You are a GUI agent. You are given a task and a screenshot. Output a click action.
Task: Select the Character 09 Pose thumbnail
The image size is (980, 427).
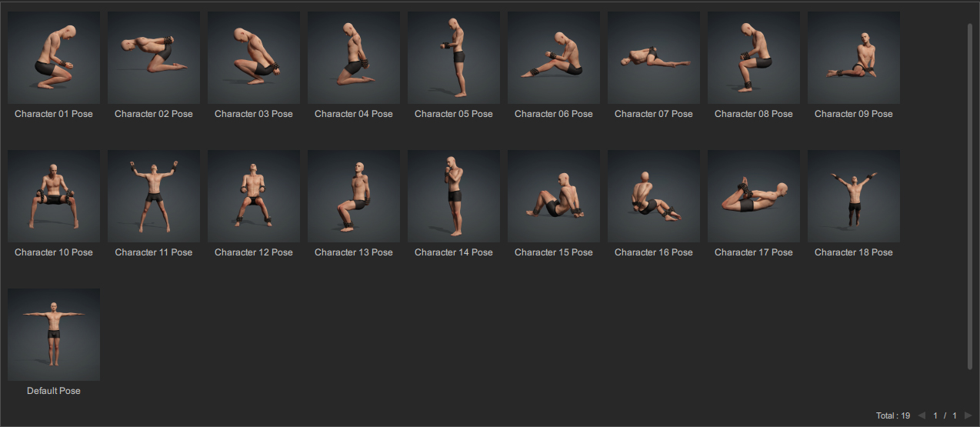click(x=854, y=58)
